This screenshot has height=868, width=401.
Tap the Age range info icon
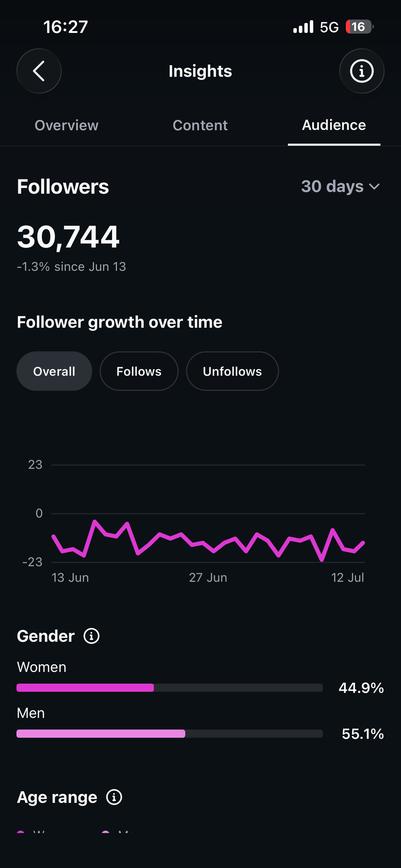coord(114,797)
